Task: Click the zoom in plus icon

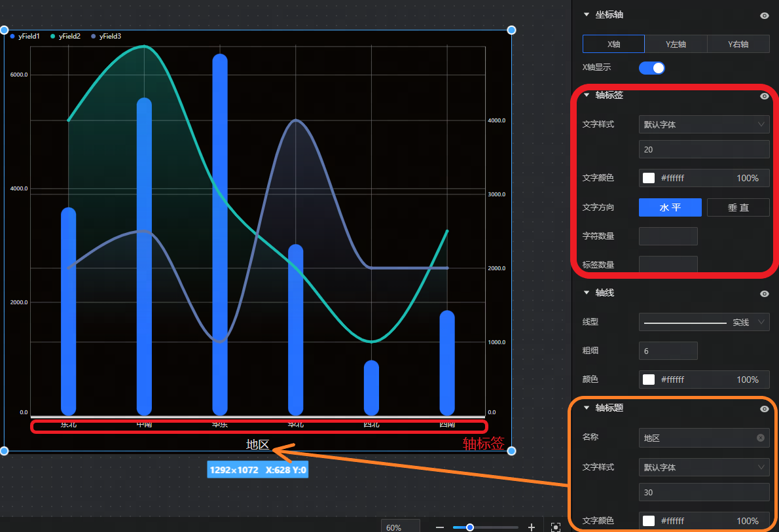Action: coord(532,527)
